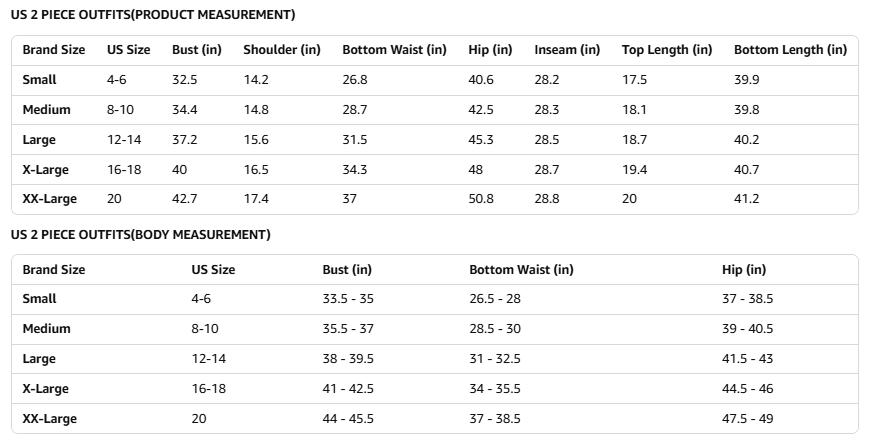Select Small bust value 32.5
The width and height of the screenshot is (871, 448).
click(x=185, y=80)
